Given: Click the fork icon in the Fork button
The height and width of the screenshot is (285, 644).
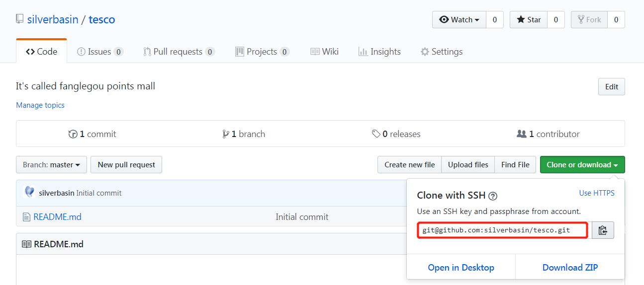Looking at the screenshot, I should [580, 20].
